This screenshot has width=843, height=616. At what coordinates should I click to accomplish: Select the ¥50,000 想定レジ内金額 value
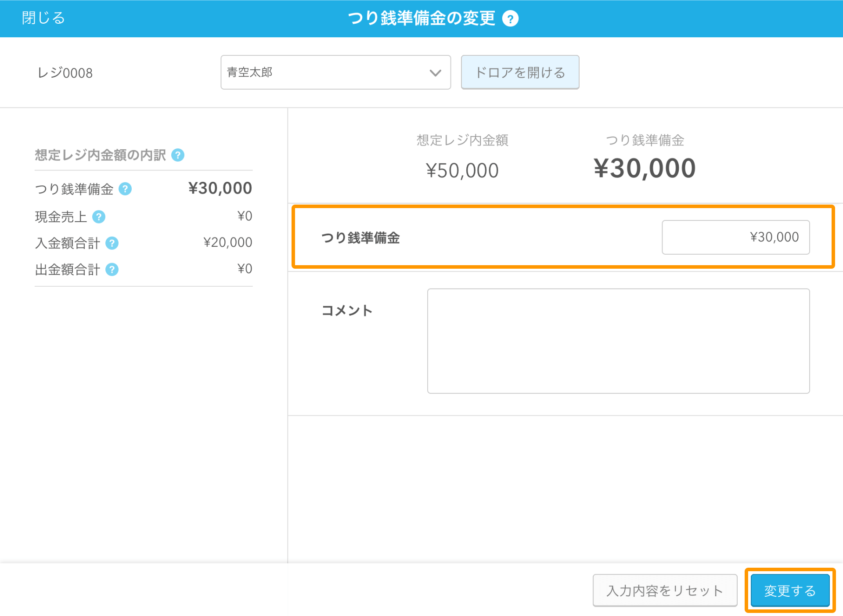(x=462, y=170)
